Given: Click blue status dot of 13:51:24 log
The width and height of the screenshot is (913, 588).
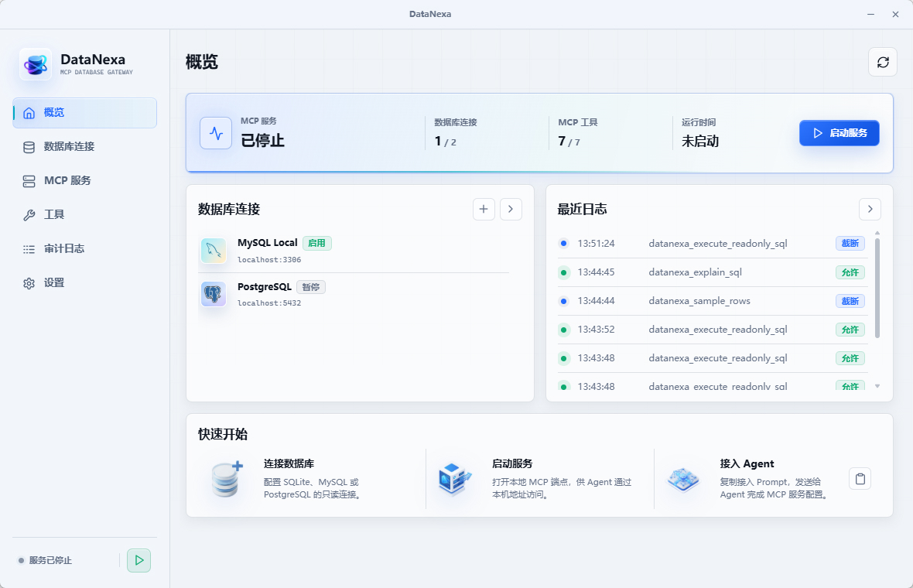Looking at the screenshot, I should pyautogui.click(x=563, y=244).
